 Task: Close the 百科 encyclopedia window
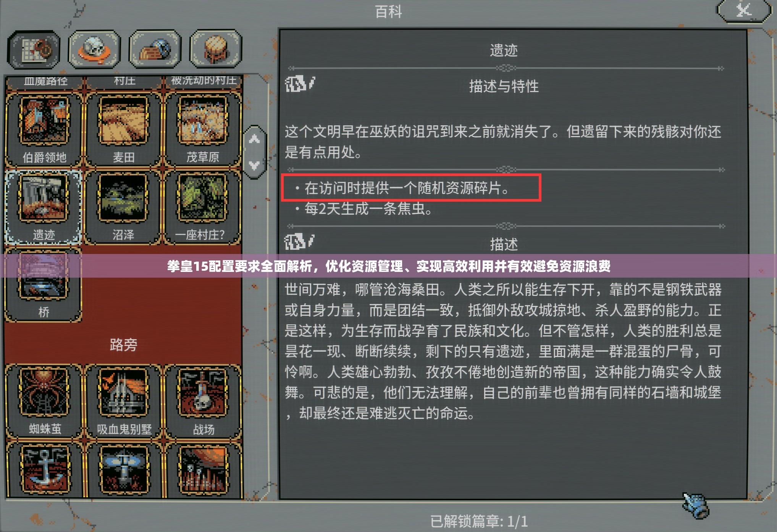pos(743,11)
